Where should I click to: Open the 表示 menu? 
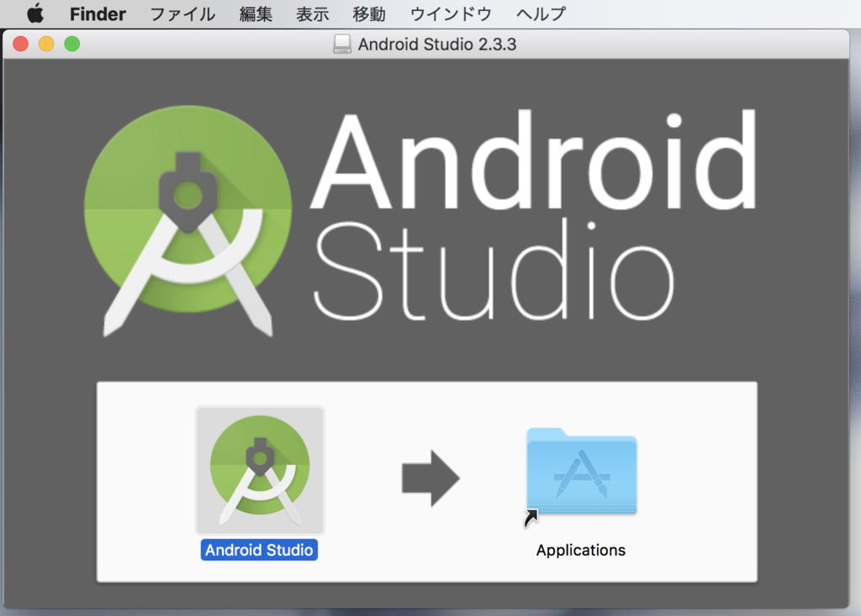pyautogui.click(x=313, y=14)
